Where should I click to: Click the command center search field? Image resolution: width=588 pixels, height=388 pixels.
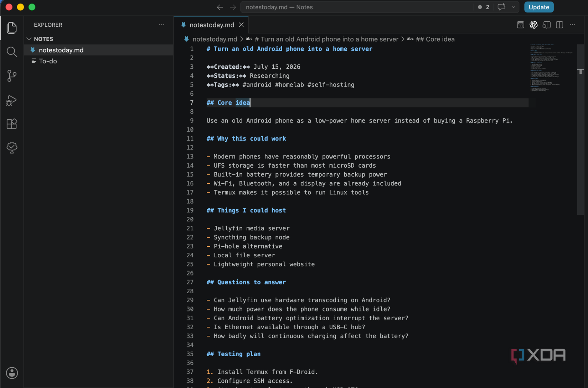pos(357,7)
